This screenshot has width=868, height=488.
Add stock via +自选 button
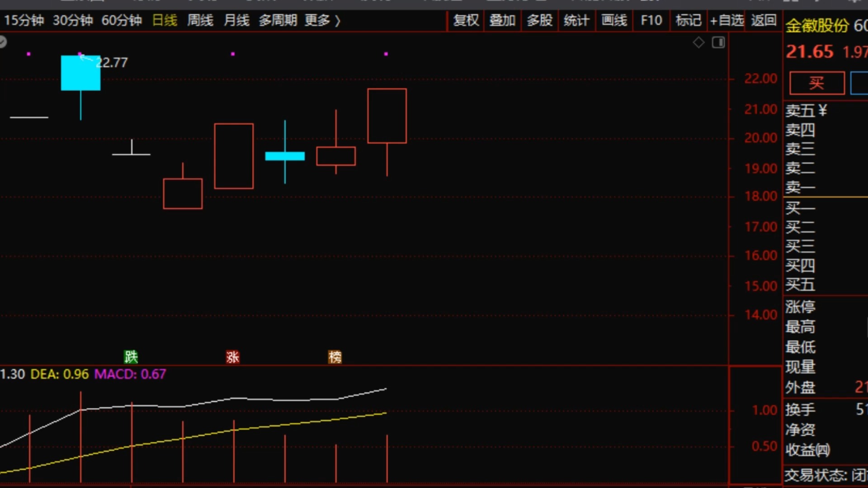(x=727, y=20)
